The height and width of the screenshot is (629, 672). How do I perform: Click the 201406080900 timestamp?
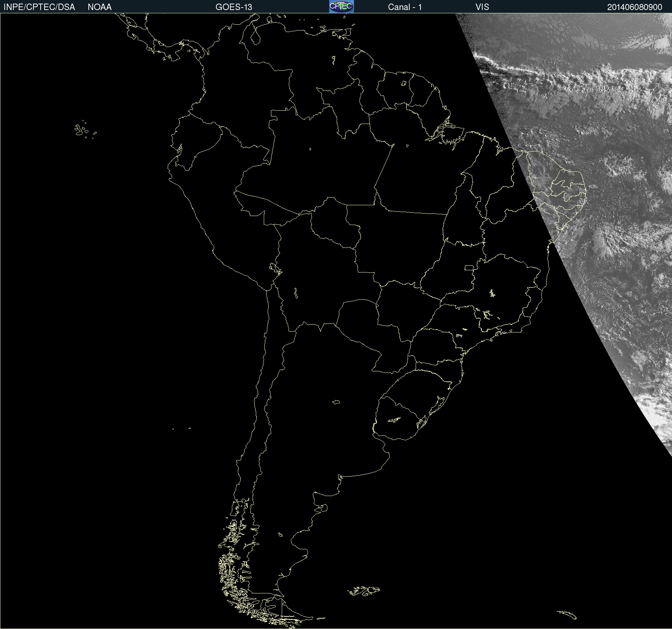point(635,7)
